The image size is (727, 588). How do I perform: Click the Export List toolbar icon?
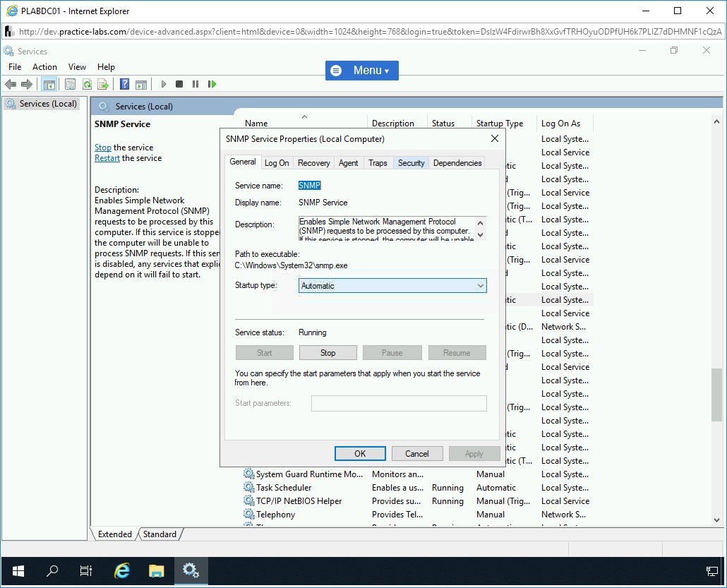(103, 84)
